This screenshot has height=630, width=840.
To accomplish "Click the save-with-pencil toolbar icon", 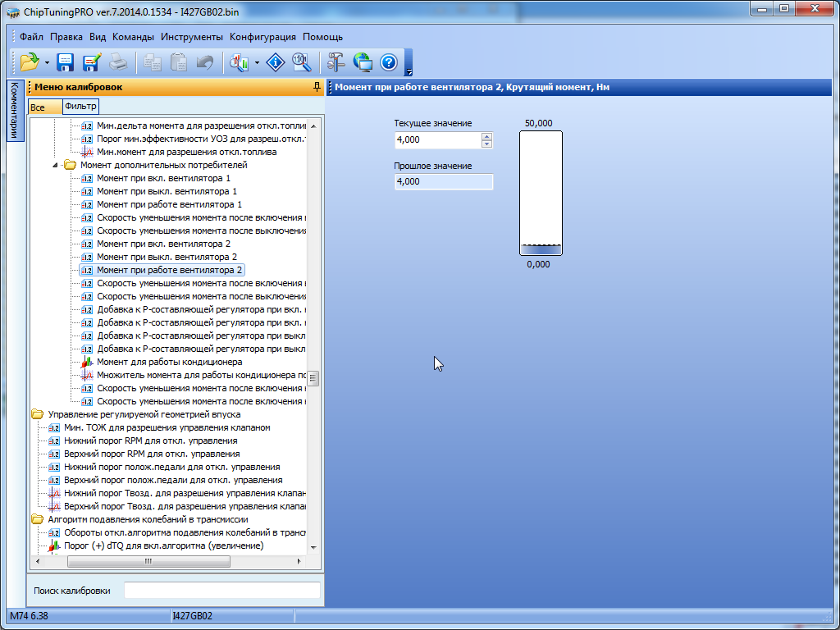I will (x=91, y=62).
